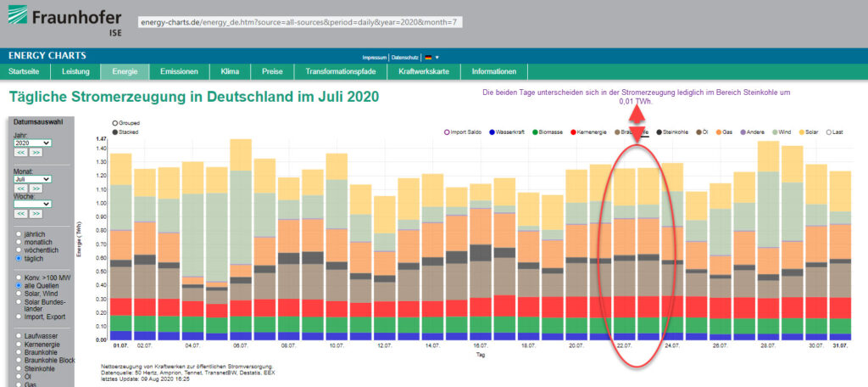
Task: Open the Emissionen tab
Action: point(180,71)
